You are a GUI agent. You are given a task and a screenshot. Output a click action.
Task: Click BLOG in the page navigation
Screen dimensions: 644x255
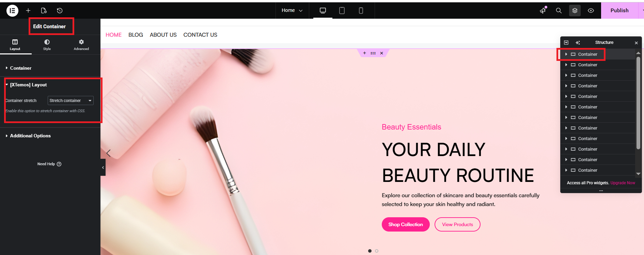pyautogui.click(x=136, y=35)
